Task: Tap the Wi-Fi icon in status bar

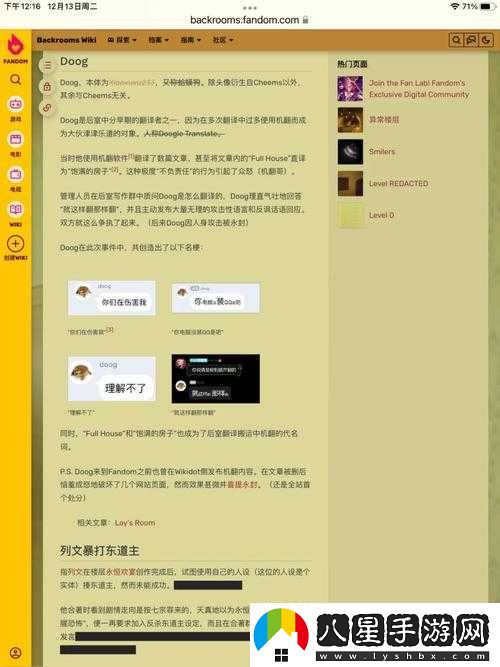Action: [x=455, y=6]
